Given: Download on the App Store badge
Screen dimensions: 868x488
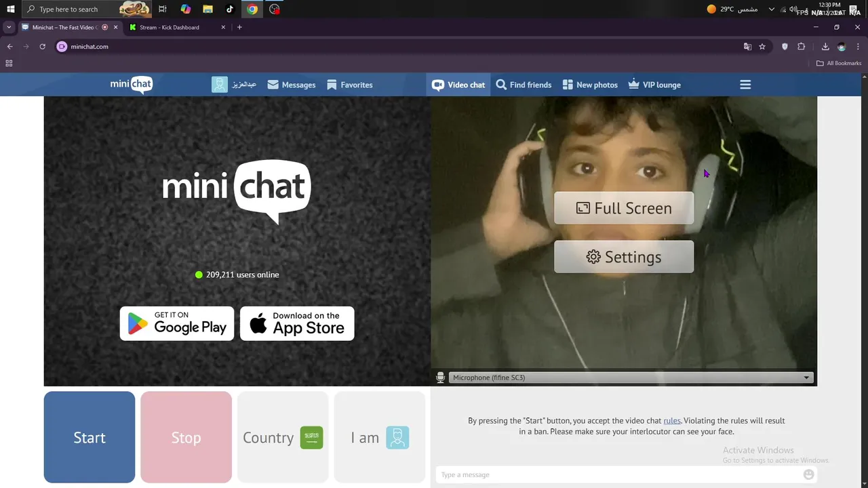Looking at the screenshot, I should click(297, 323).
